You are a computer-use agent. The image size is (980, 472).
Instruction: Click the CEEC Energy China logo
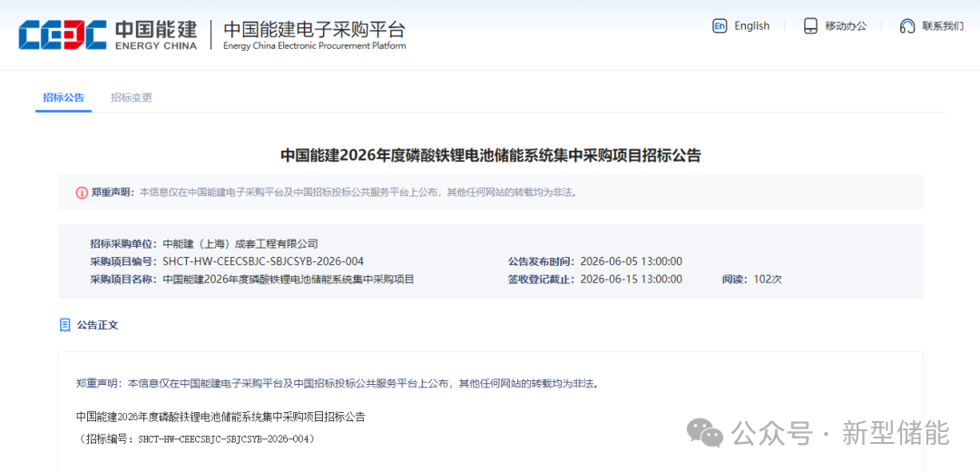[107, 34]
